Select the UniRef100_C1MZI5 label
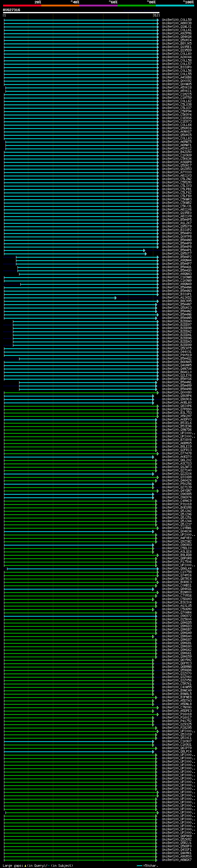Image resolution: width=197 pixels, height=868 pixels. point(177,94)
